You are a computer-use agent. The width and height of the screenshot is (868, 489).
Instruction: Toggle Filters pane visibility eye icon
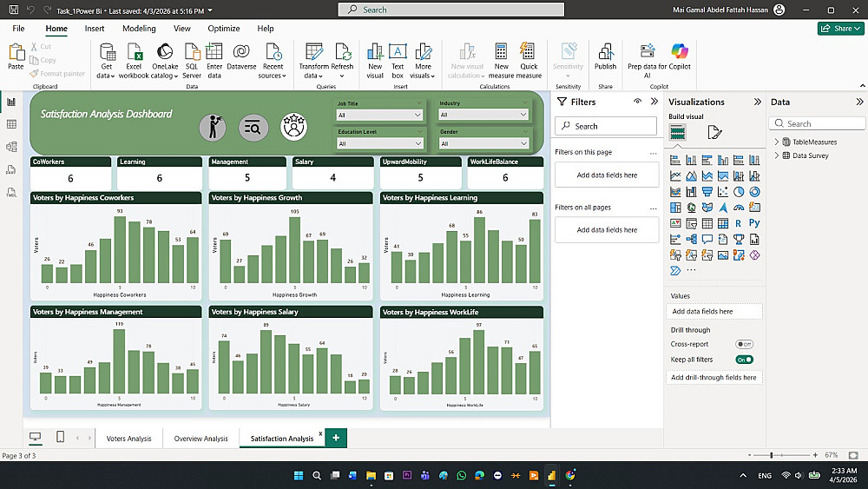pos(638,102)
